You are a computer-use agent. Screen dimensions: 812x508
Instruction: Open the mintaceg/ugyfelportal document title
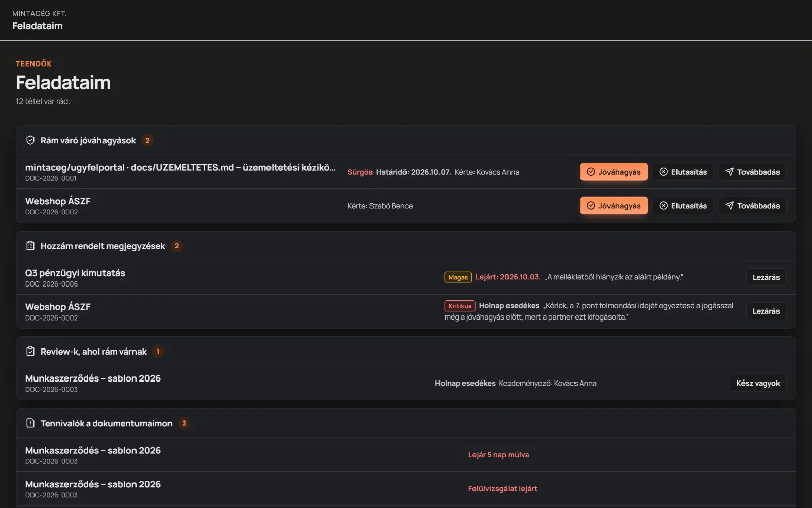click(x=181, y=167)
